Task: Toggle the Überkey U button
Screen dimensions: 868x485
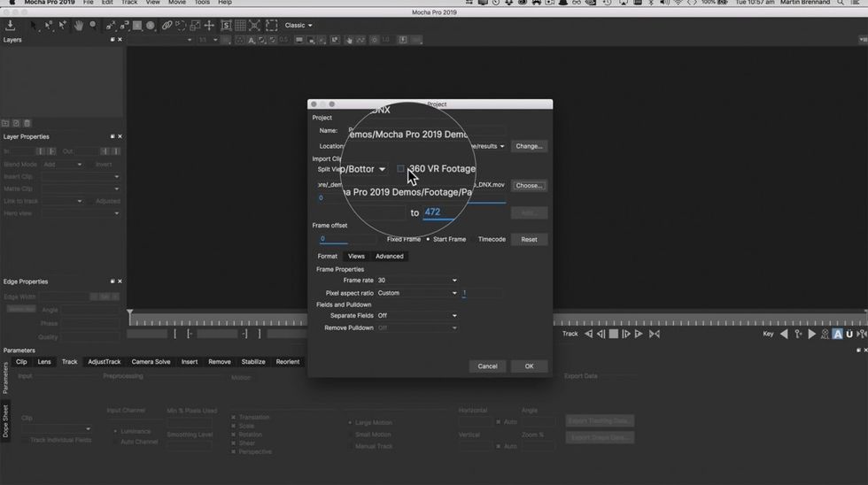Action: (849, 334)
